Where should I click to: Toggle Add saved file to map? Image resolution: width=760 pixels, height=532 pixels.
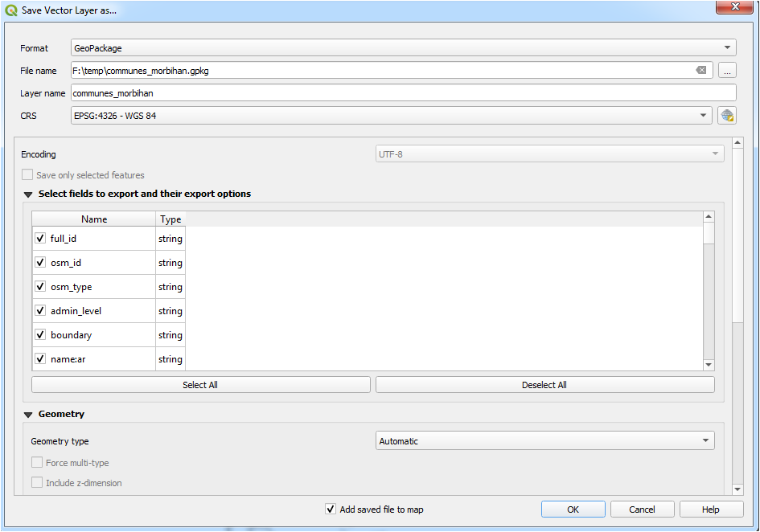331,509
